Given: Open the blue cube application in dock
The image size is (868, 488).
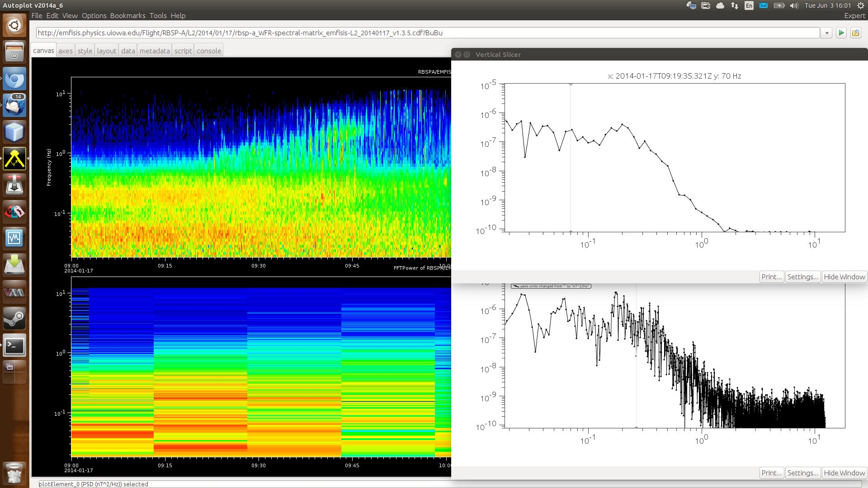Looking at the screenshot, I should pos(14,132).
